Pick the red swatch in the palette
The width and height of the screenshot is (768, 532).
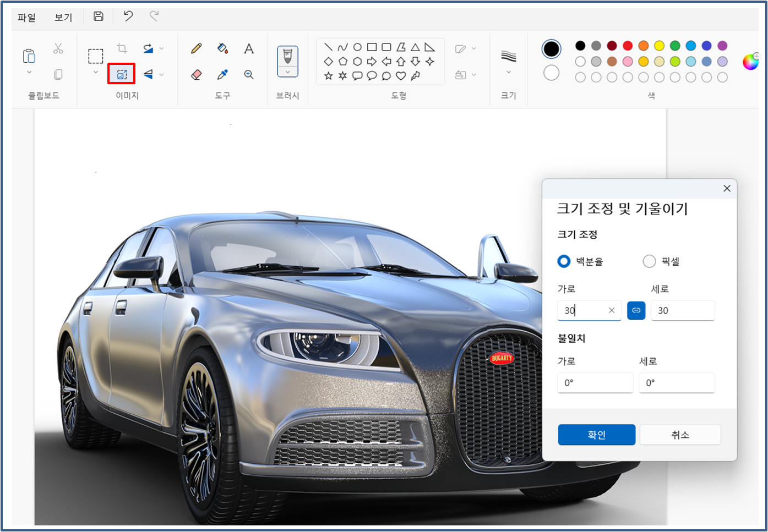click(x=628, y=46)
